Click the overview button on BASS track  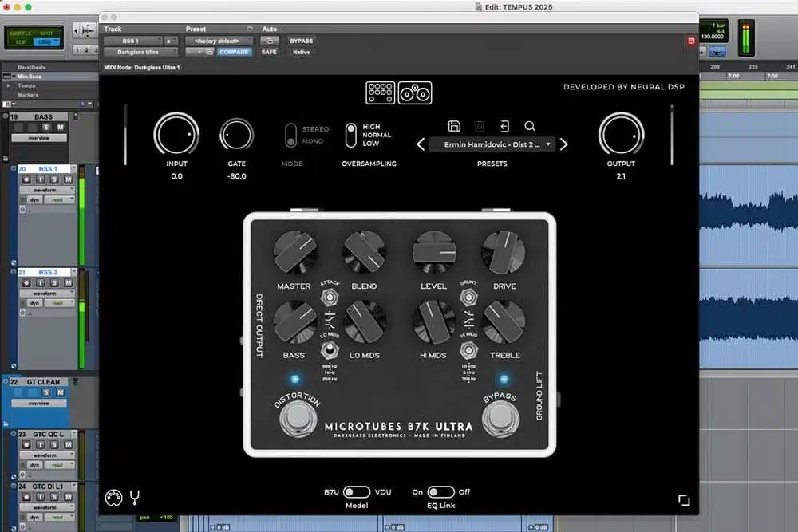(x=39, y=138)
